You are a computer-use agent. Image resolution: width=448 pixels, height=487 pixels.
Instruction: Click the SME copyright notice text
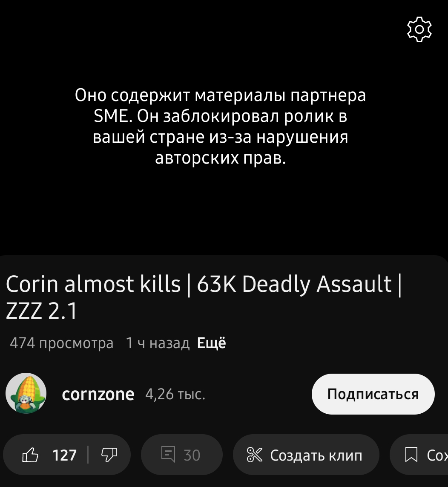(x=221, y=126)
